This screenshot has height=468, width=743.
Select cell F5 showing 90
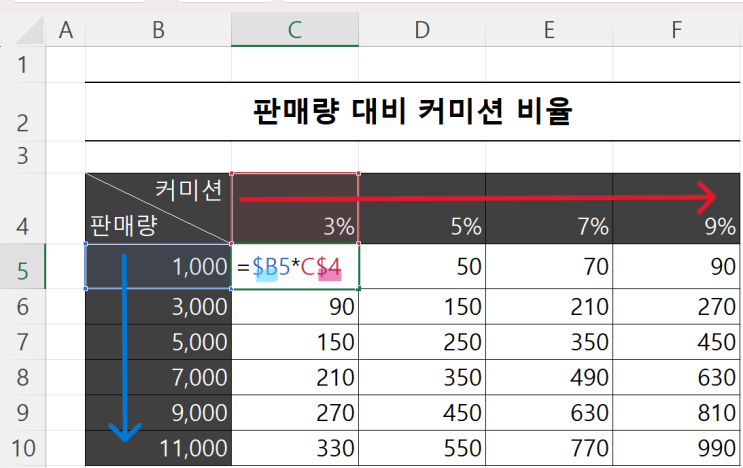point(676,266)
